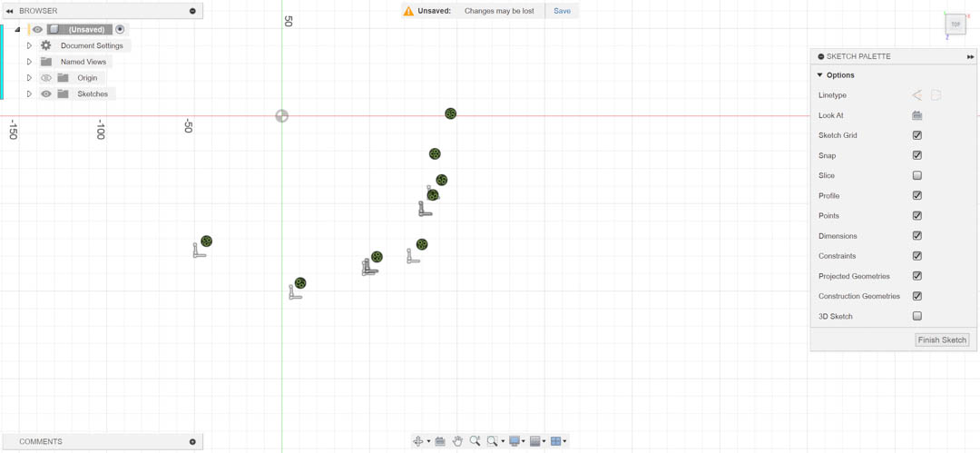Screen dimensions: 980x453
Task: Check the 3D Sketch option
Action: pos(917,316)
